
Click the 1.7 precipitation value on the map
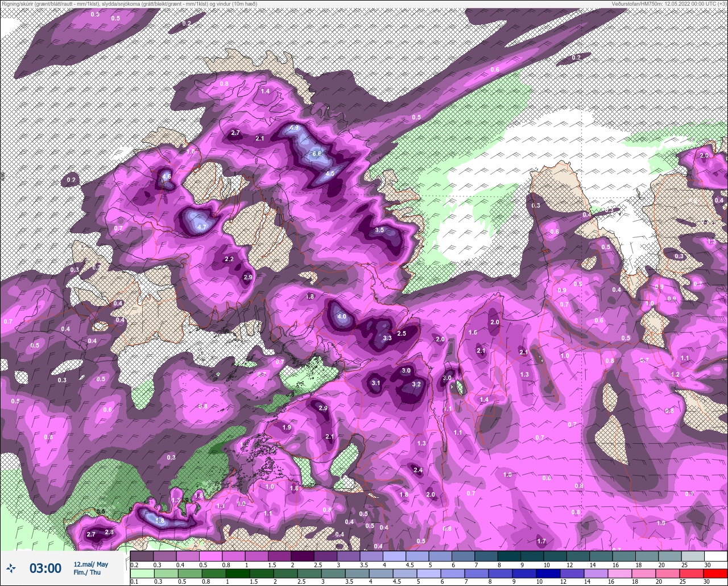[541, 541]
